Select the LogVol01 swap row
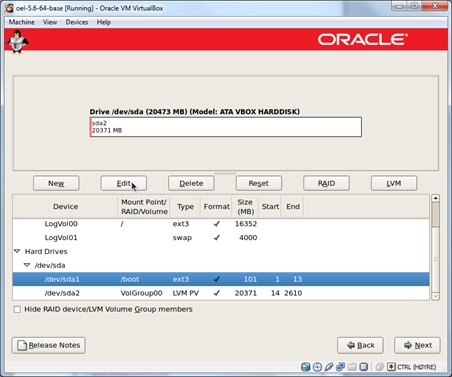 tap(221, 238)
